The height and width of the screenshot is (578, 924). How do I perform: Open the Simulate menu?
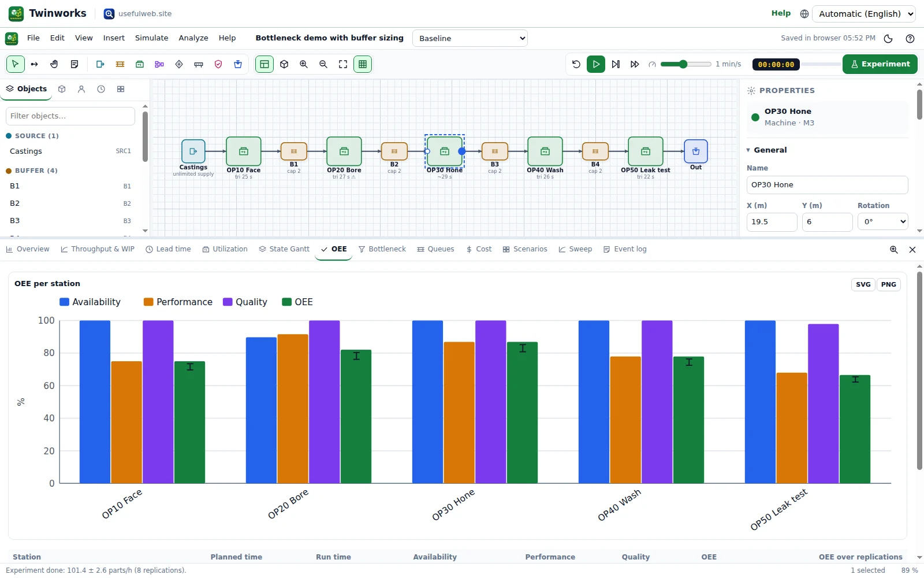[x=152, y=38]
